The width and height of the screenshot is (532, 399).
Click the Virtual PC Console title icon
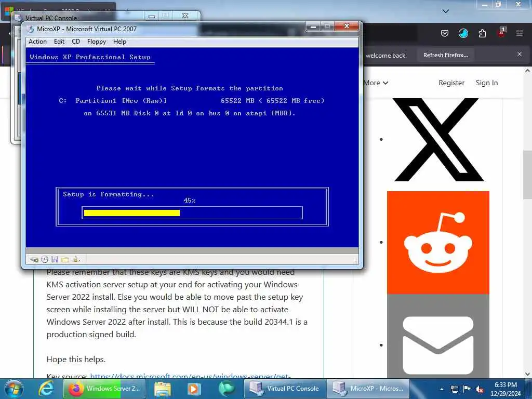coord(19,18)
